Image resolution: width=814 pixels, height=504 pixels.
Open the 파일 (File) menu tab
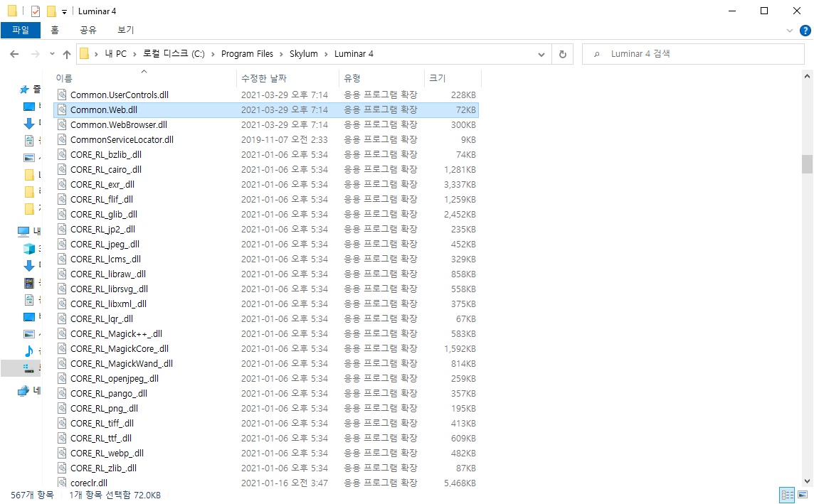pos(21,30)
